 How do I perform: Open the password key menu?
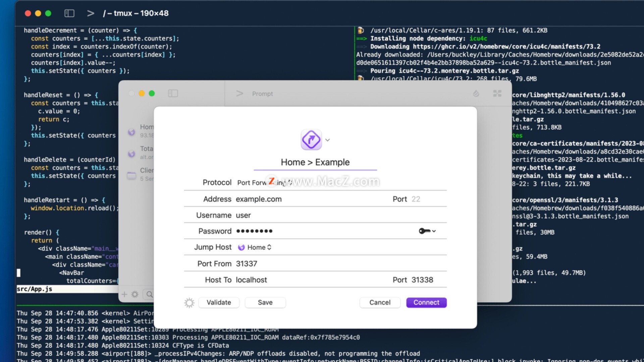(x=427, y=231)
